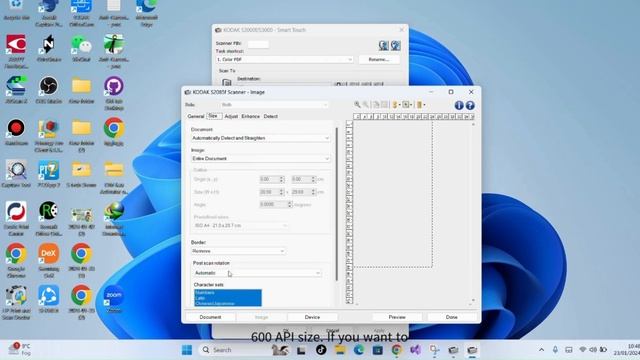
Task: Click TikTok icon in taskbar
Action: 321,350
